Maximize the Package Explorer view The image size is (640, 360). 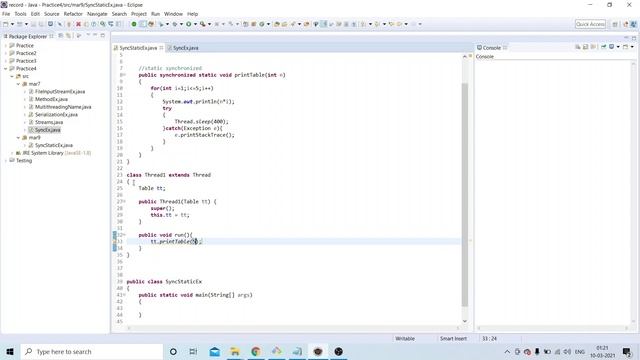[x=102, y=36]
